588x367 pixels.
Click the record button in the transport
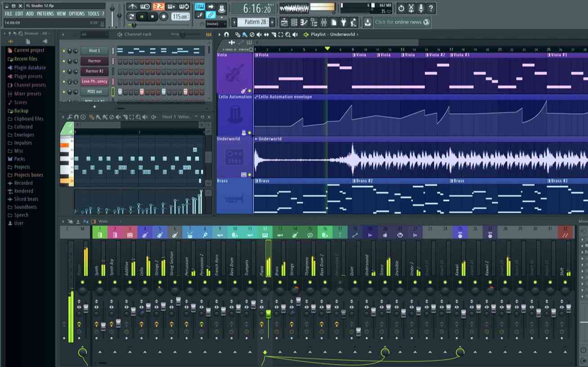pos(164,17)
